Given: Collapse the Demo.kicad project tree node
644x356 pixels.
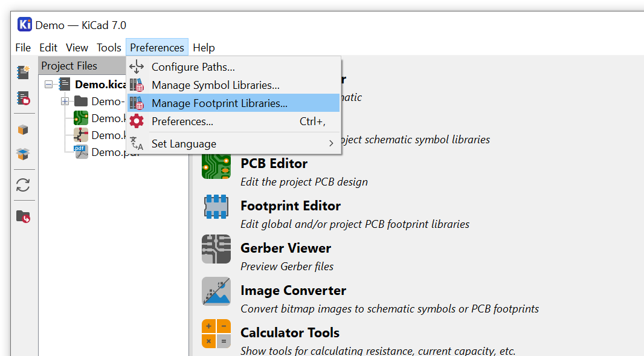Looking at the screenshot, I should pyautogui.click(x=49, y=85).
